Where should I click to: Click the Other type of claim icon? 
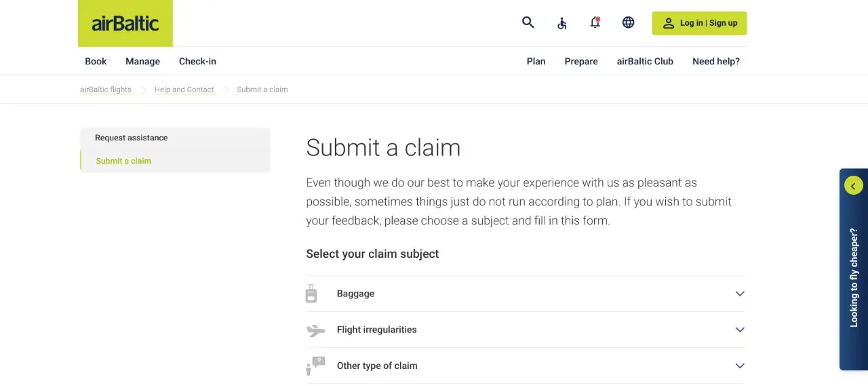[315, 366]
